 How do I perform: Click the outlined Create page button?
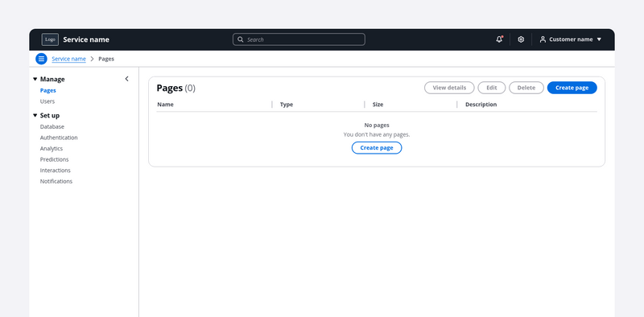pyautogui.click(x=377, y=148)
